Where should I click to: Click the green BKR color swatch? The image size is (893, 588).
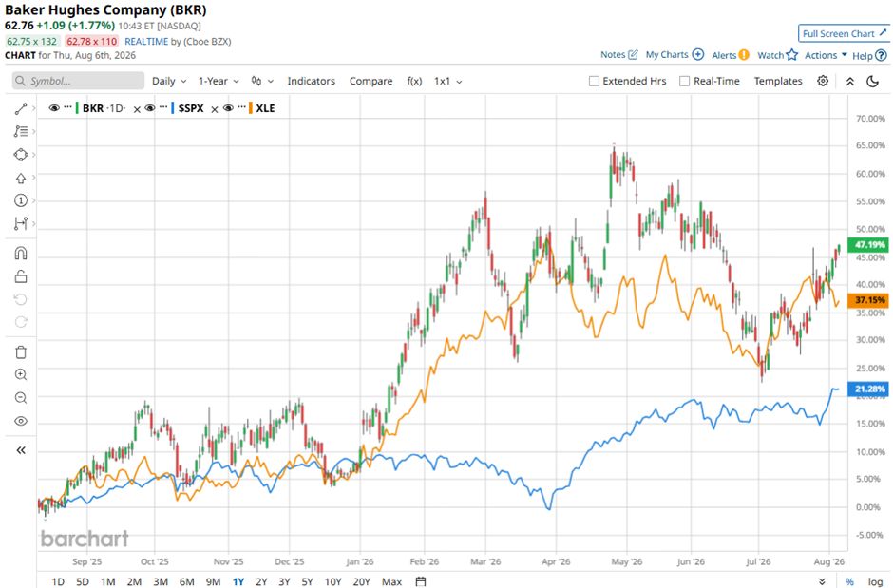pos(77,108)
